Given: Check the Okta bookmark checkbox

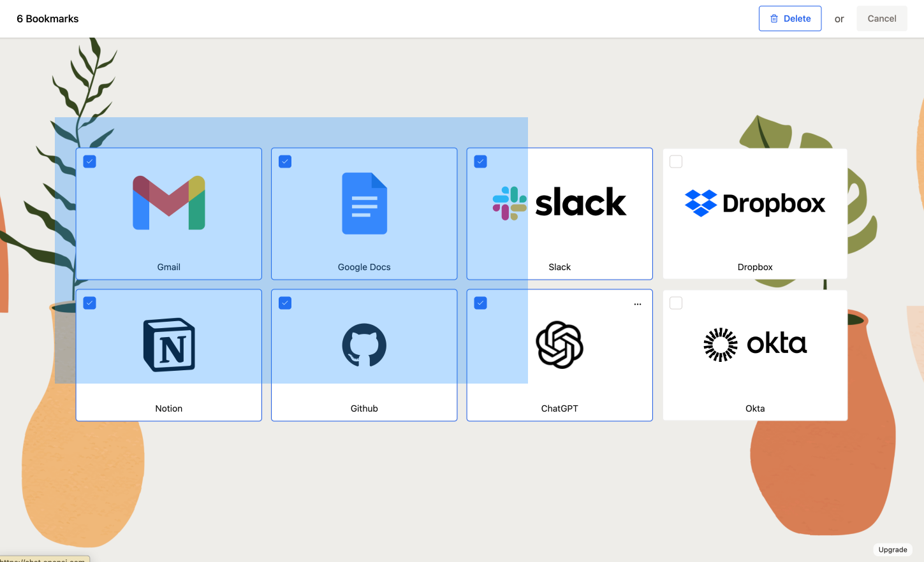Looking at the screenshot, I should click(675, 303).
